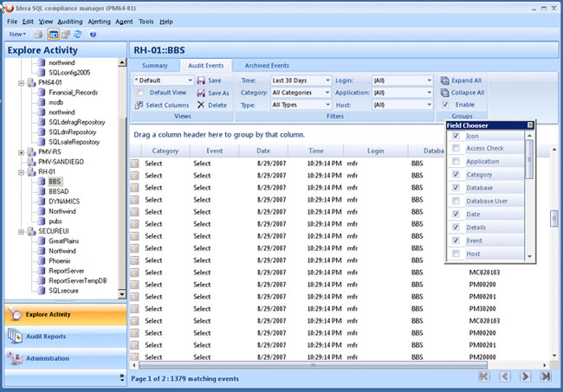This screenshot has width=563, height=392.
Task: Uncheck Details field in Field Chooser
Action: point(456,227)
